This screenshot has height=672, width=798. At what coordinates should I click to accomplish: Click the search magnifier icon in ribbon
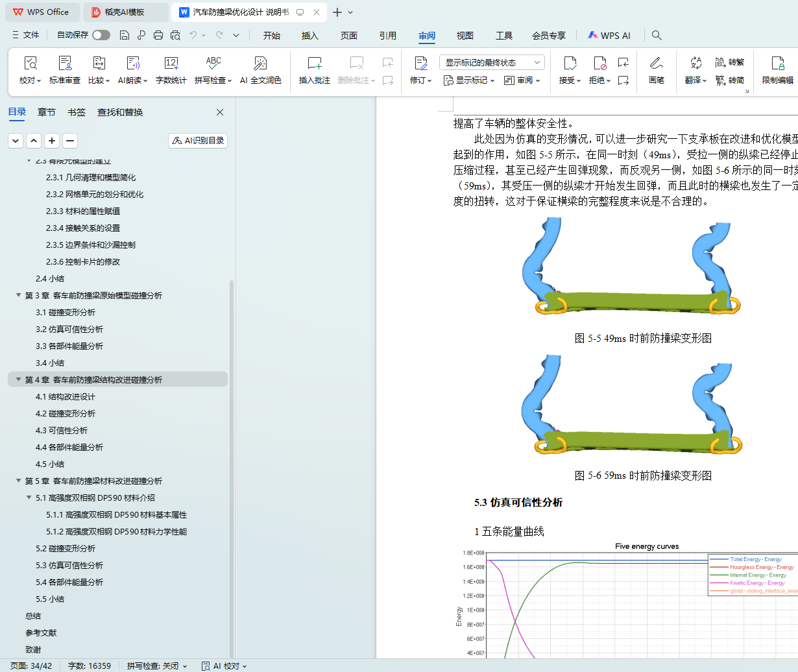[x=657, y=35]
